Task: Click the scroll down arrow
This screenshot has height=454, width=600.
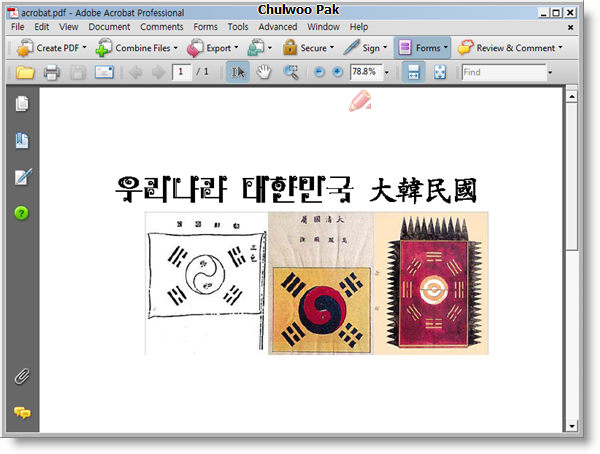Action: [571, 426]
